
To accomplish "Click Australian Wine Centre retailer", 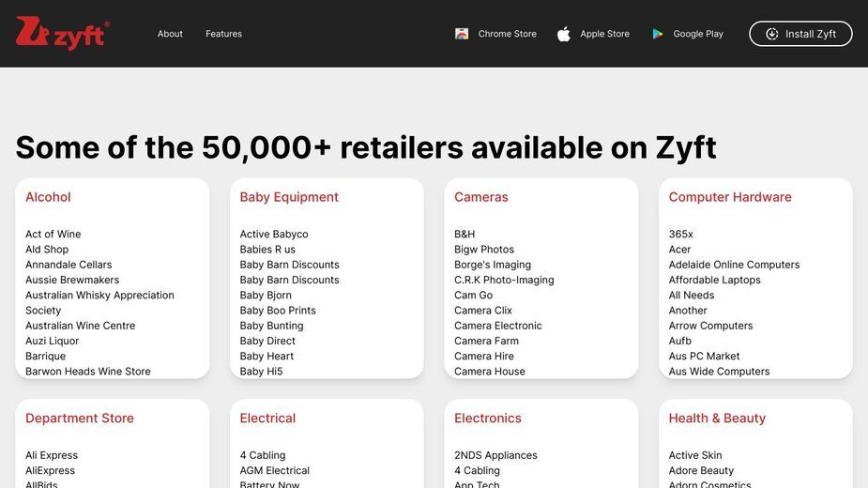I will [81, 326].
